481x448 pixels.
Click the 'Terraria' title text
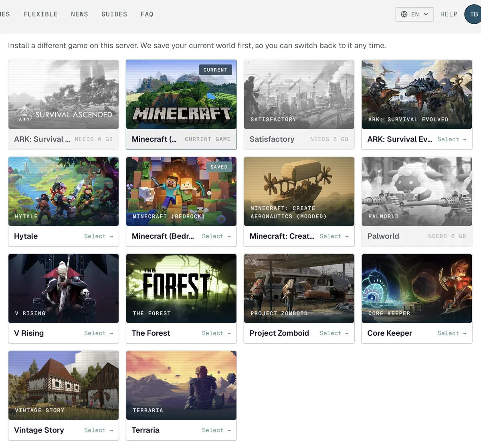click(x=146, y=430)
